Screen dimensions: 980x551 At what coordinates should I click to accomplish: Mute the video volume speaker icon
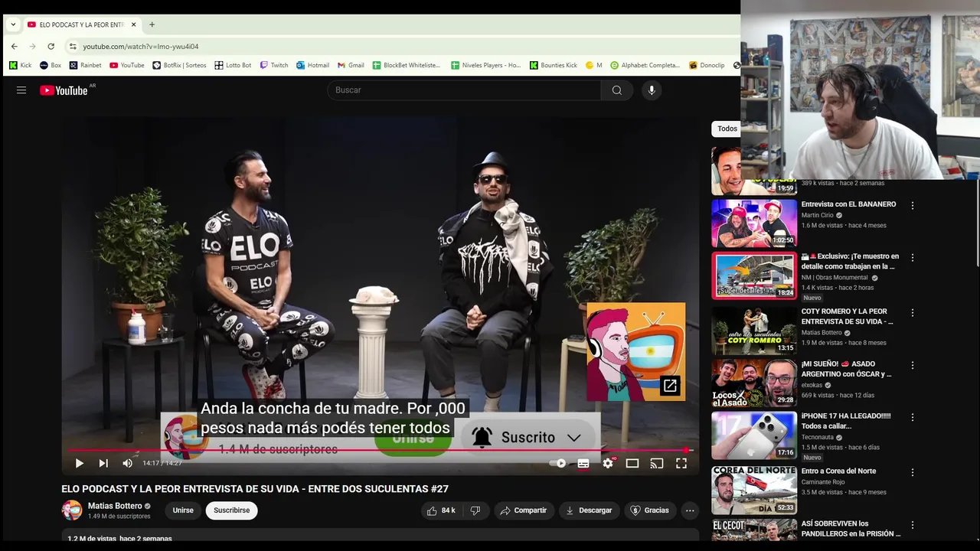127,463
